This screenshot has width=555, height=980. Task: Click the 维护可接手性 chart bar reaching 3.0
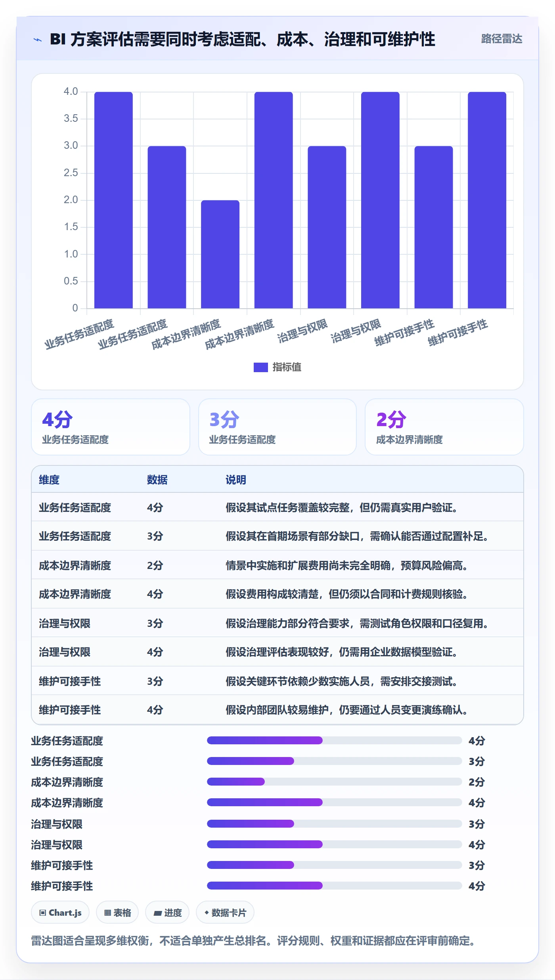click(434, 227)
